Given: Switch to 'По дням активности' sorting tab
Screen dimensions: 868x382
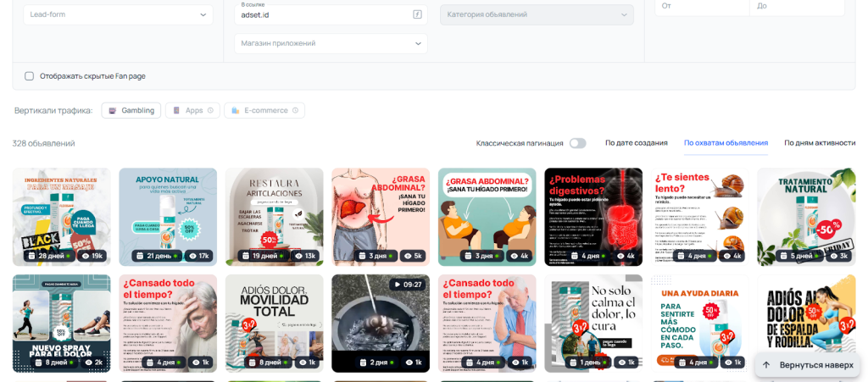Looking at the screenshot, I should coord(819,143).
